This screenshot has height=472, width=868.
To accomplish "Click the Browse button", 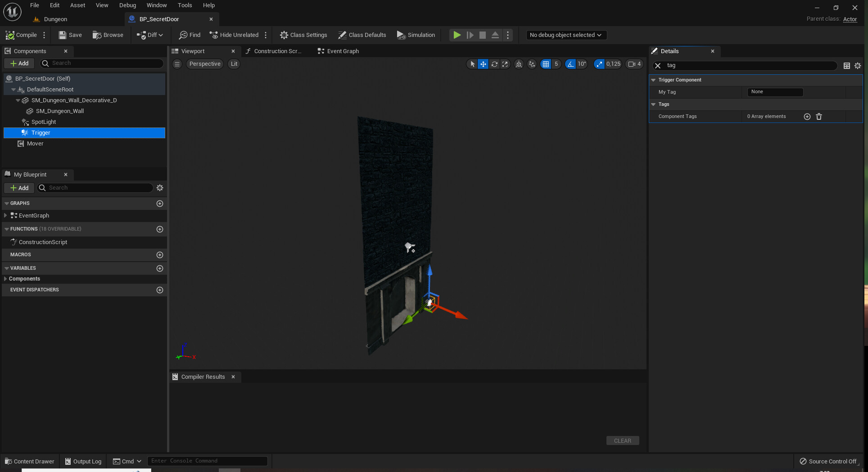I will [108, 35].
